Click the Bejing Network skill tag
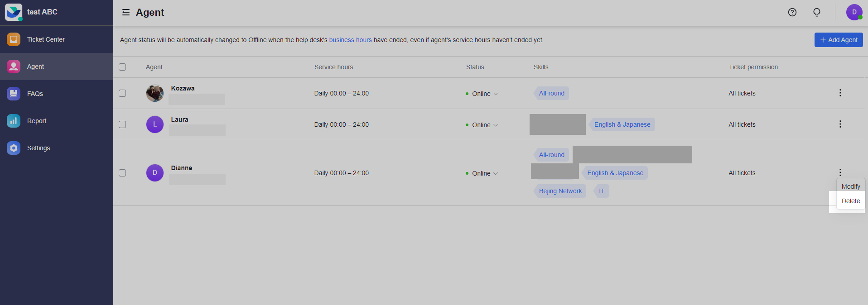Screen dimensions: 868x305 560,191
